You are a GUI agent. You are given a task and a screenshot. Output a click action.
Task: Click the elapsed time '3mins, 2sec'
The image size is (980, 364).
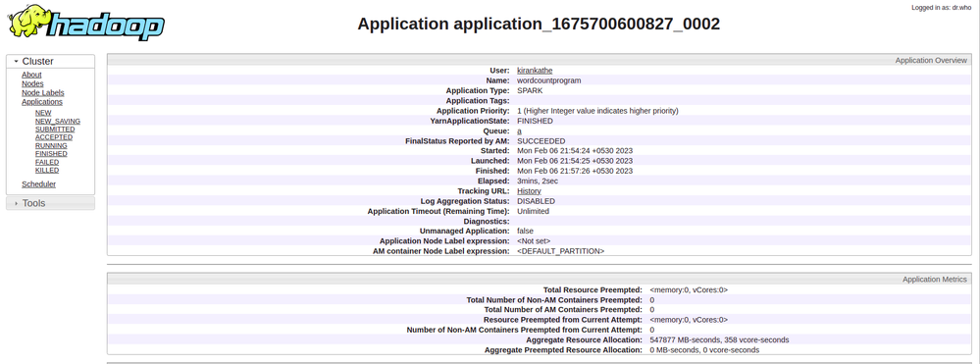[538, 181]
